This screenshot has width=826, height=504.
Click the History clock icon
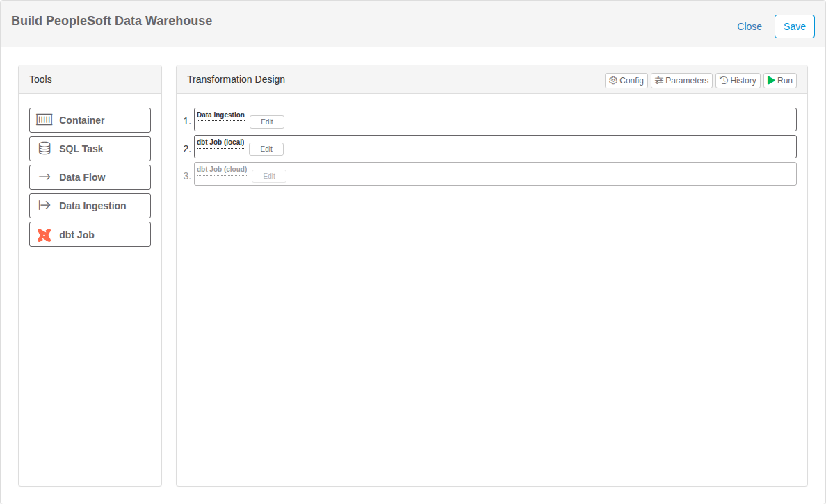click(x=724, y=81)
